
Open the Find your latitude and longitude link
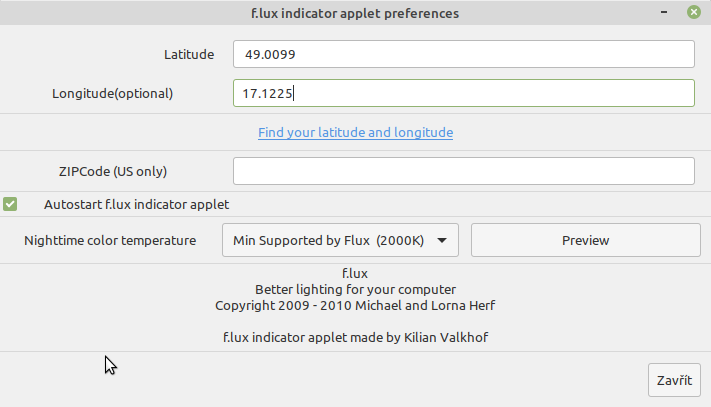point(355,132)
